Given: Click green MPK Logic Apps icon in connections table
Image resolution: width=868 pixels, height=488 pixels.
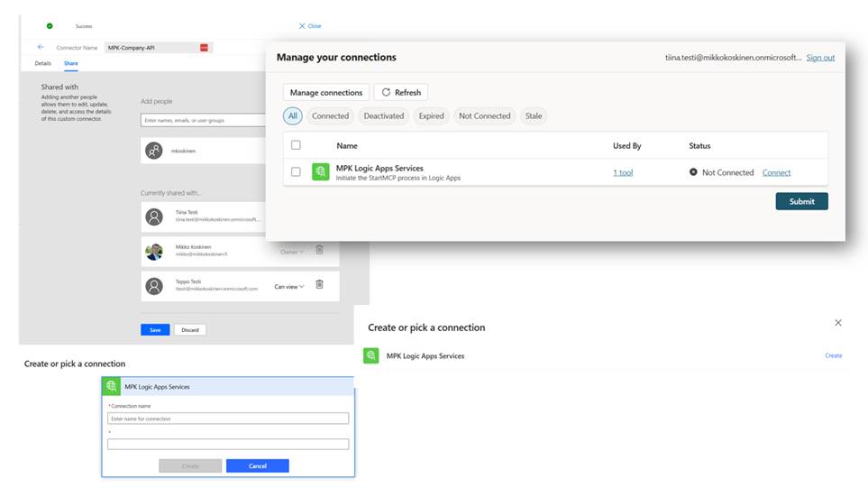Looking at the screenshot, I should click(x=320, y=171).
